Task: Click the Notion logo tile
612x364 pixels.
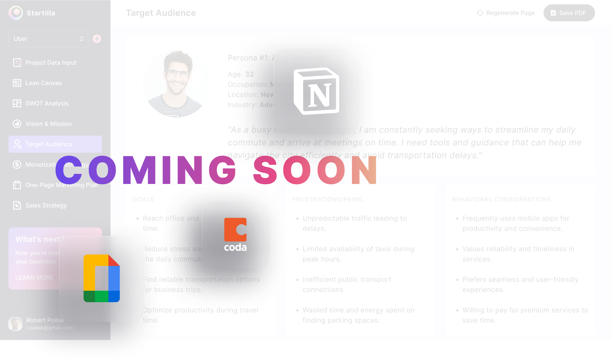Action: point(316,91)
